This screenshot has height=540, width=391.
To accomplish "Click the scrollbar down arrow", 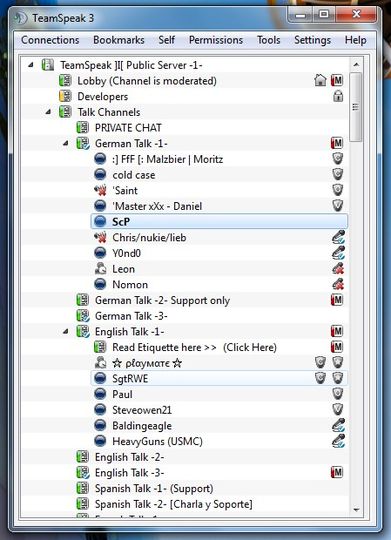I will pos(356,510).
